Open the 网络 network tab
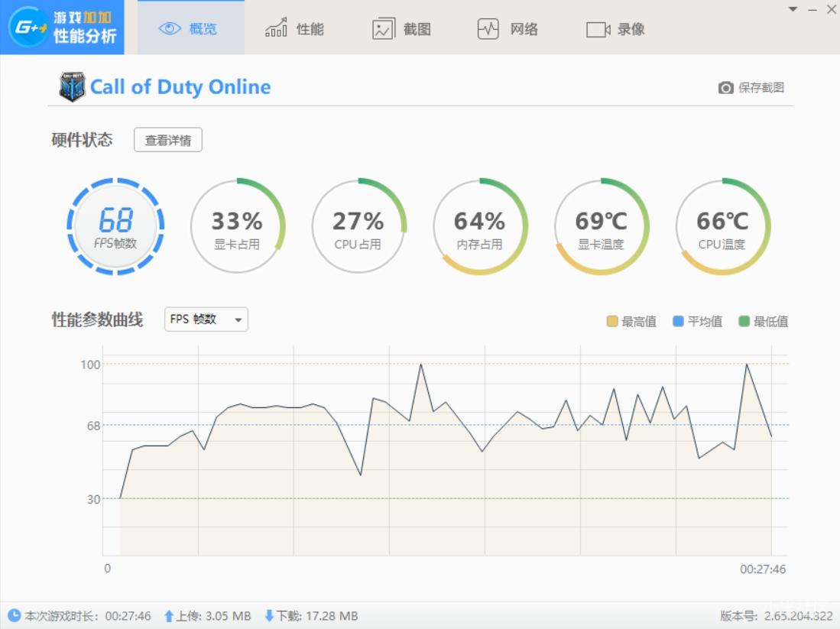 point(508,29)
